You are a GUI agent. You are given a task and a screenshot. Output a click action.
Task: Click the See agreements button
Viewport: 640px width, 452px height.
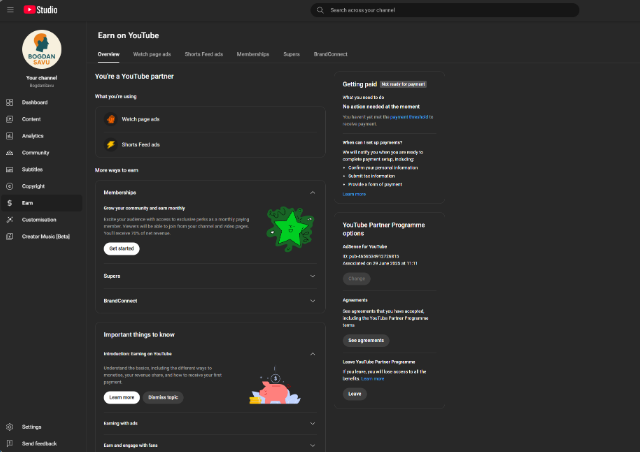(366, 341)
